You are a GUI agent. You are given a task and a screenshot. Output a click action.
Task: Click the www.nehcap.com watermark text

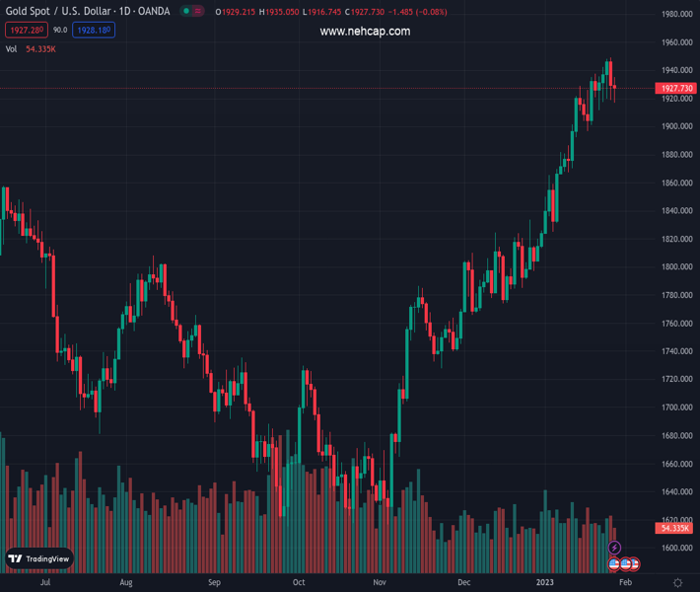pos(365,32)
